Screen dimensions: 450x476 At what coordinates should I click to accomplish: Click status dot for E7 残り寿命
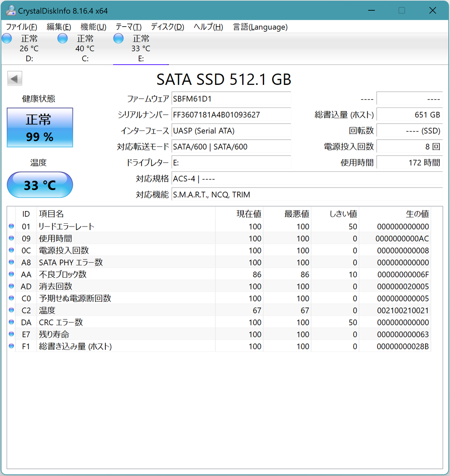pos(11,334)
